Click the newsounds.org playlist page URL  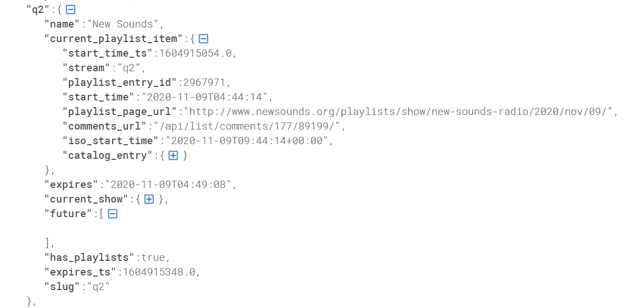(399, 112)
